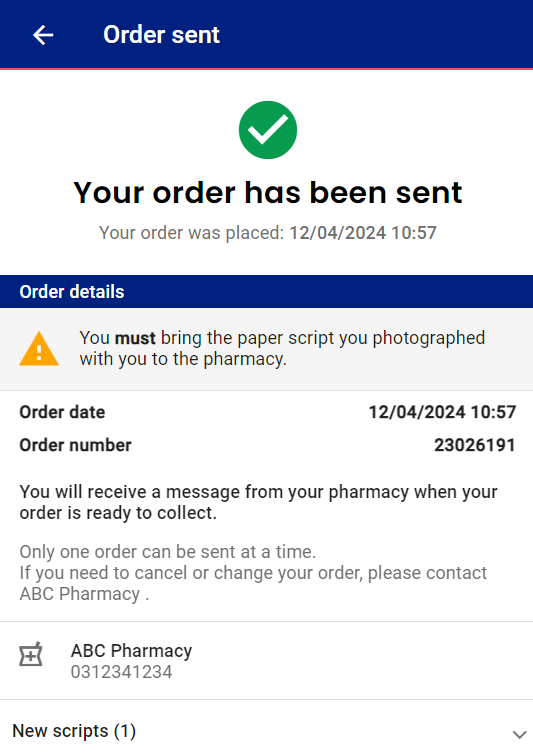Viewport: 533px width, 753px height.
Task: Open the New scripts (1) section
Action: tap(266, 731)
